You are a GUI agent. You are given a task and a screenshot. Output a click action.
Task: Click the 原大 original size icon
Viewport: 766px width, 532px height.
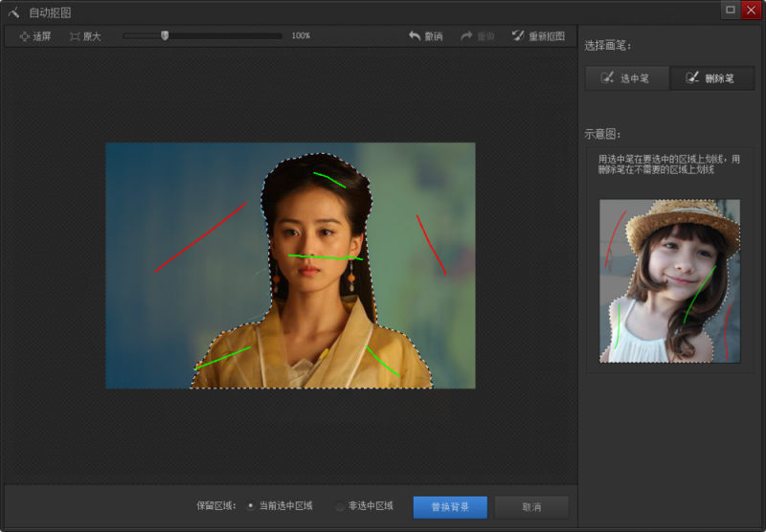point(75,36)
